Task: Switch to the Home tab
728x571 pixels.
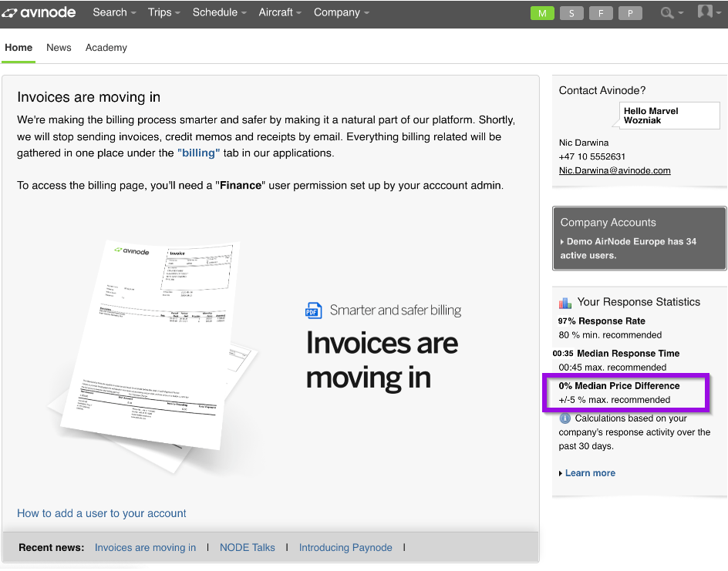Action: 19,48
